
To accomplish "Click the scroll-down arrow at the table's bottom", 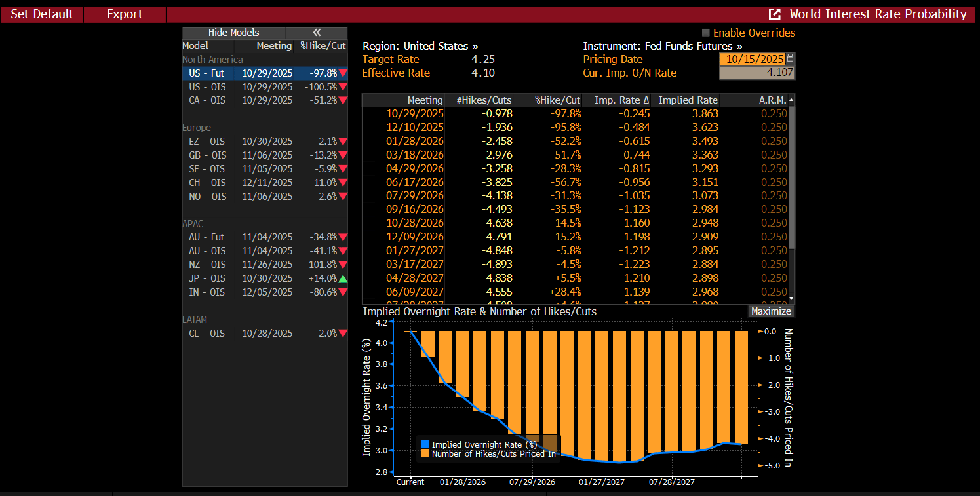I will [791, 298].
